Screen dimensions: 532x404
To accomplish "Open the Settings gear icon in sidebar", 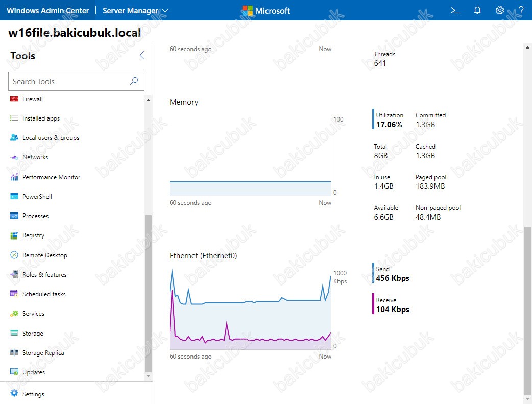I will (14, 393).
